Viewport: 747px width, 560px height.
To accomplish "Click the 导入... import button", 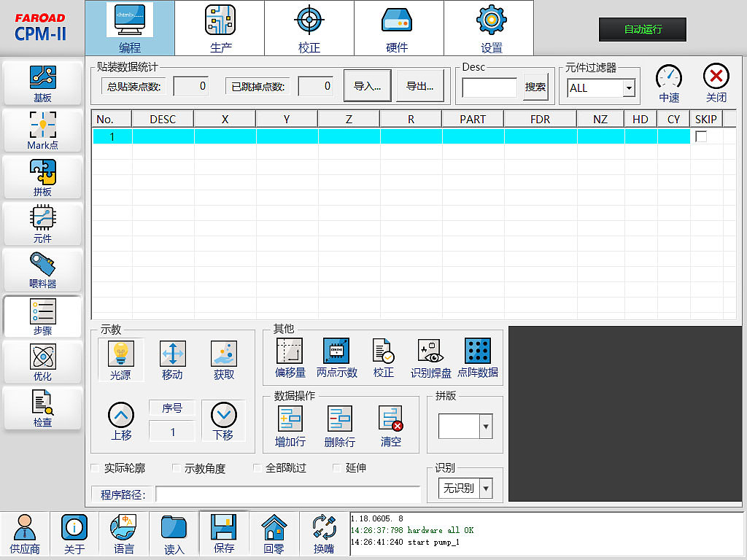I will coord(368,86).
